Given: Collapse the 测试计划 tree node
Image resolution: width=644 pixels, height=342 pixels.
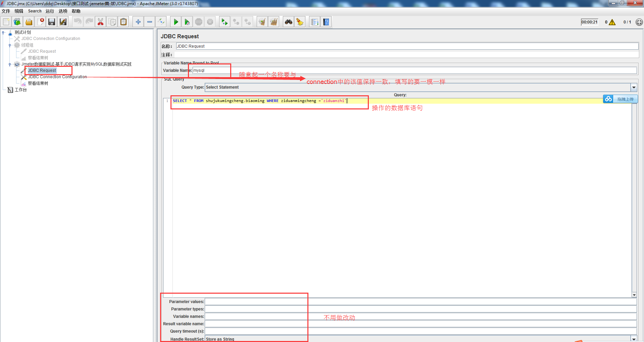Looking at the screenshot, I should 4,32.
